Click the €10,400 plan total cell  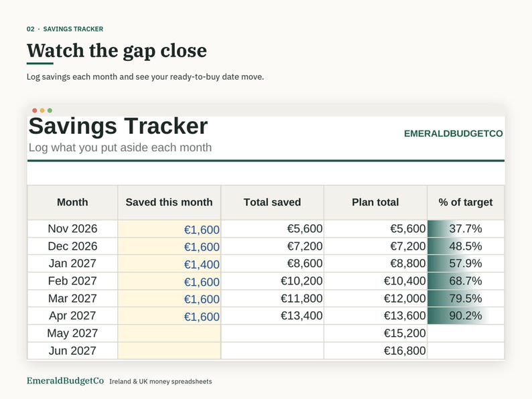375,281
